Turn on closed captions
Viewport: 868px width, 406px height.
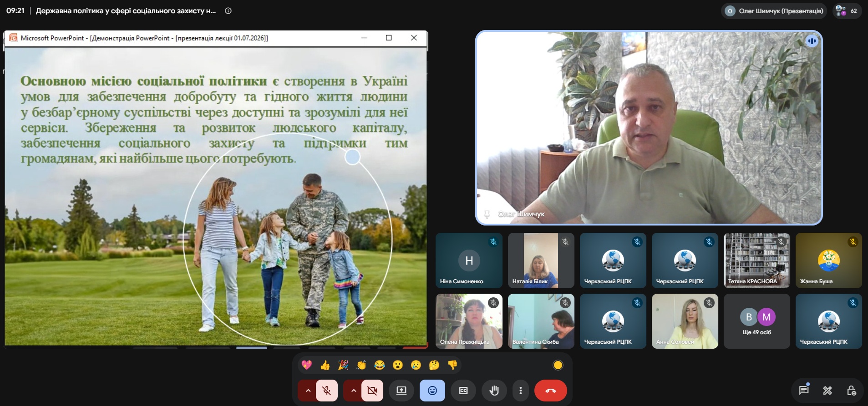tap(463, 391)
